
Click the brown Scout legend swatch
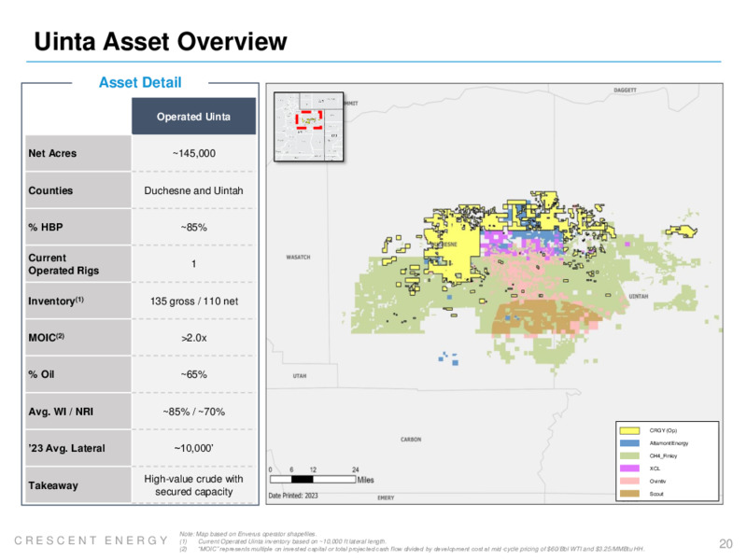pos(629,494)
